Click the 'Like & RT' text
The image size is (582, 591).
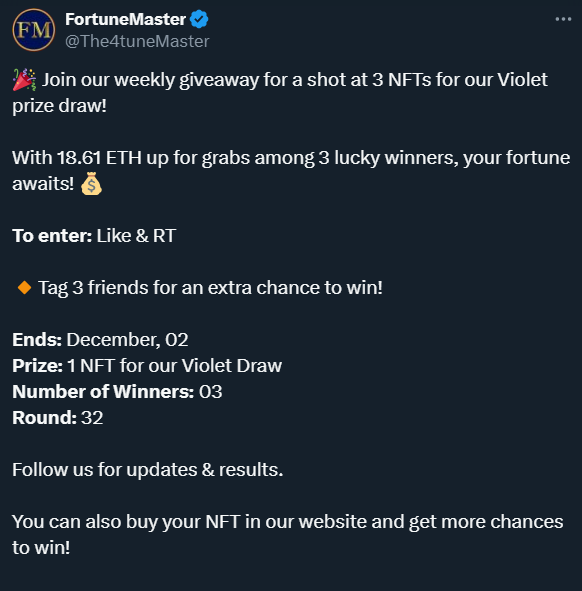136,236
